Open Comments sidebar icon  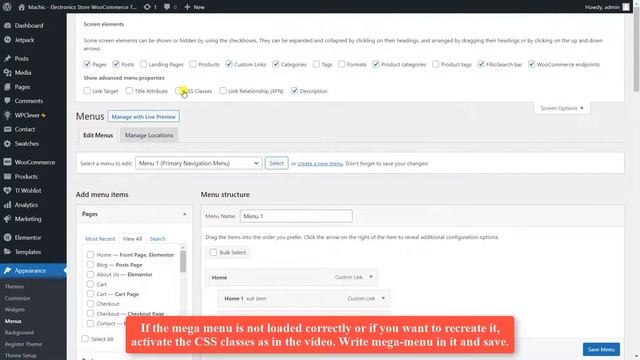(x=7, y=101)
